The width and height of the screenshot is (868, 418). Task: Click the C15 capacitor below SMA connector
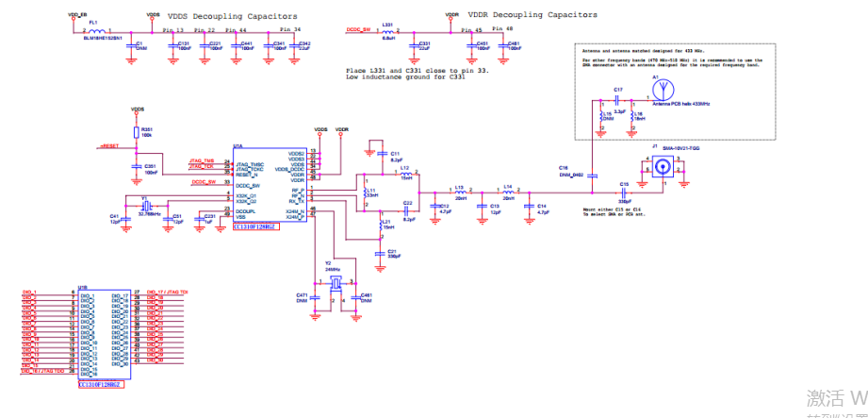(623, 192)
